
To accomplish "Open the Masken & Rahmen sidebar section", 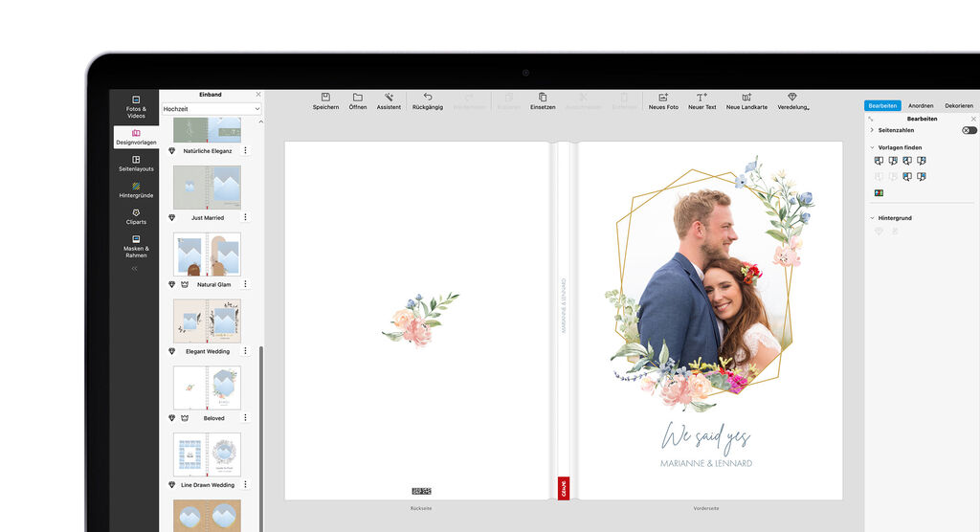I will [136, 246].
